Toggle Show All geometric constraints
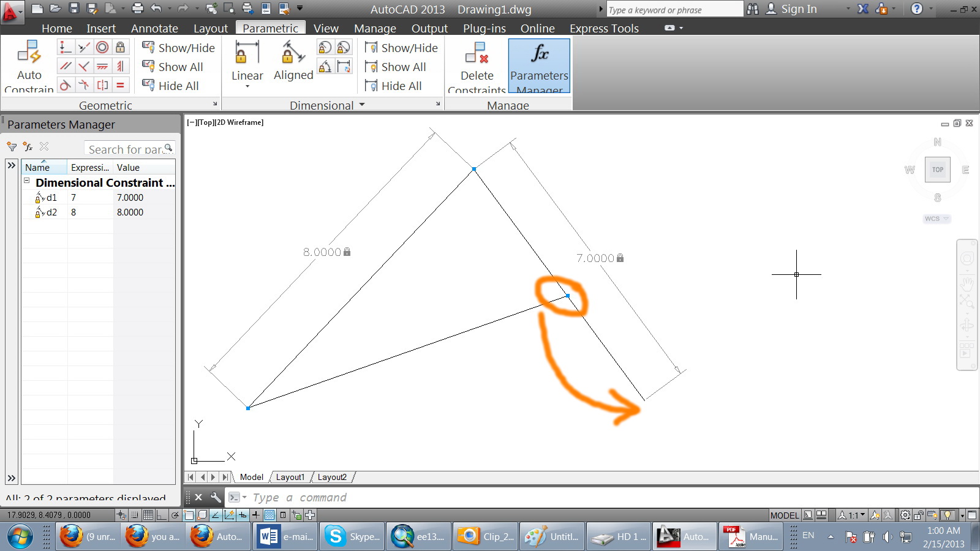This screenshot has width=980, height=551. (176, 67)
